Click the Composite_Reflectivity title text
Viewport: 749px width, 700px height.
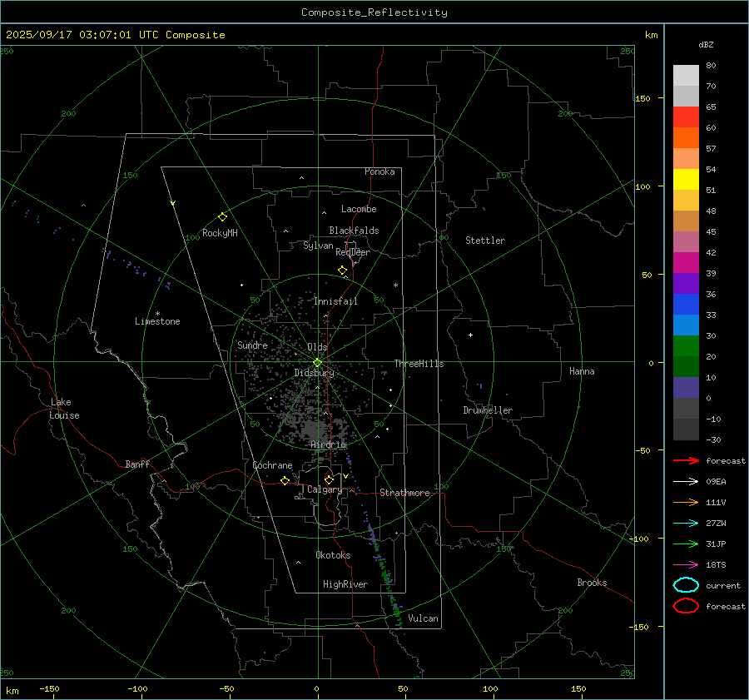374,12
